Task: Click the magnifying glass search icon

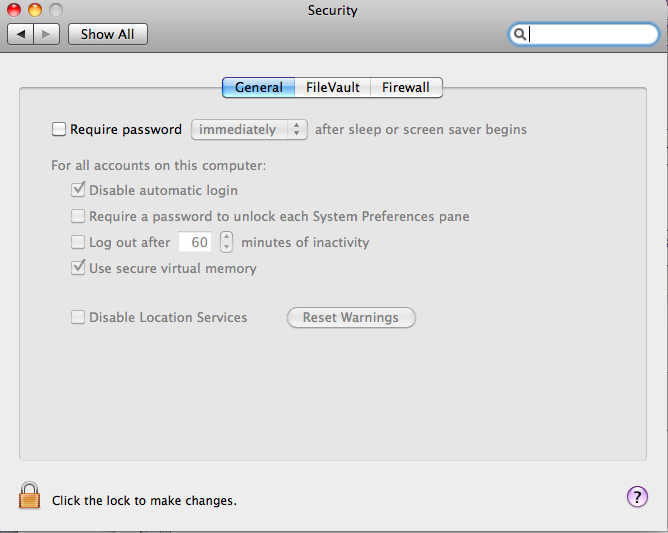Action: [x=519, y=34]
